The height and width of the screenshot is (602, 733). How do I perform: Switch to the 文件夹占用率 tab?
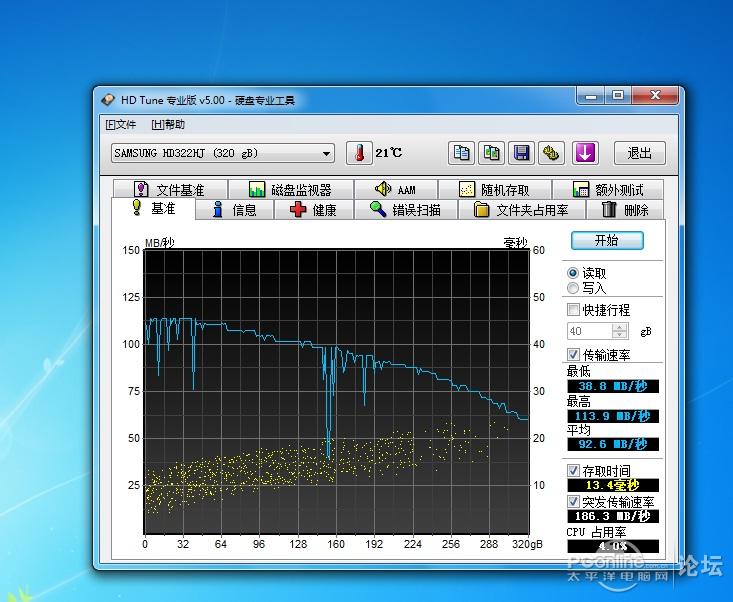522,210
